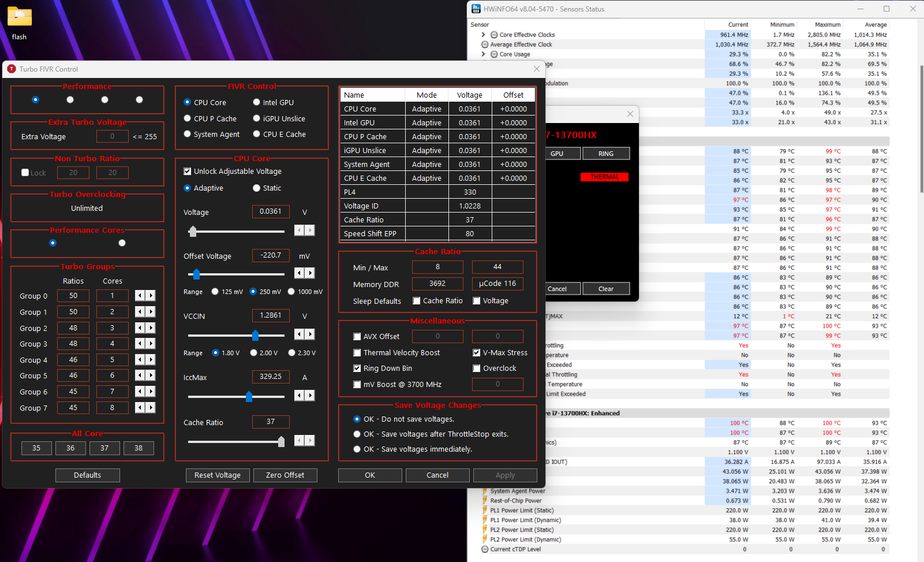This screenshot has width=924, height=562.
Task: Decrease Offset Voltage with the left arrow
Action: point(299,273)
